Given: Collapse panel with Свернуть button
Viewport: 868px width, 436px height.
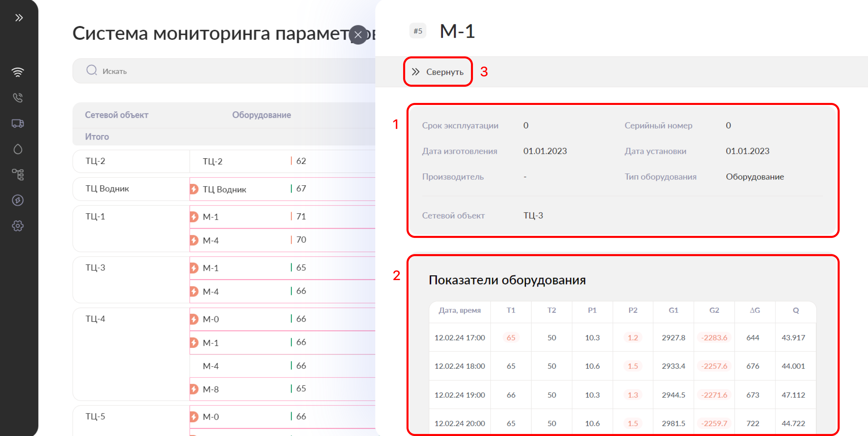Looking at the screenshot, I should tap(438, 72).
